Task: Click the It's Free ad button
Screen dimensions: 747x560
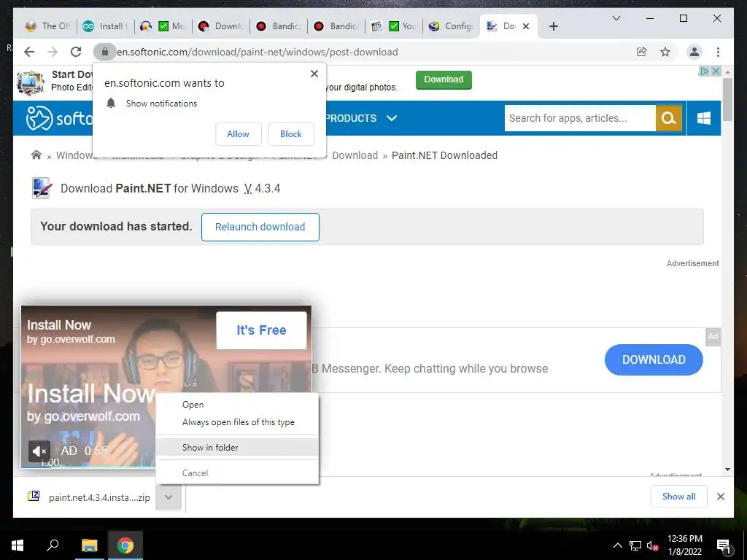Action: 261,330
